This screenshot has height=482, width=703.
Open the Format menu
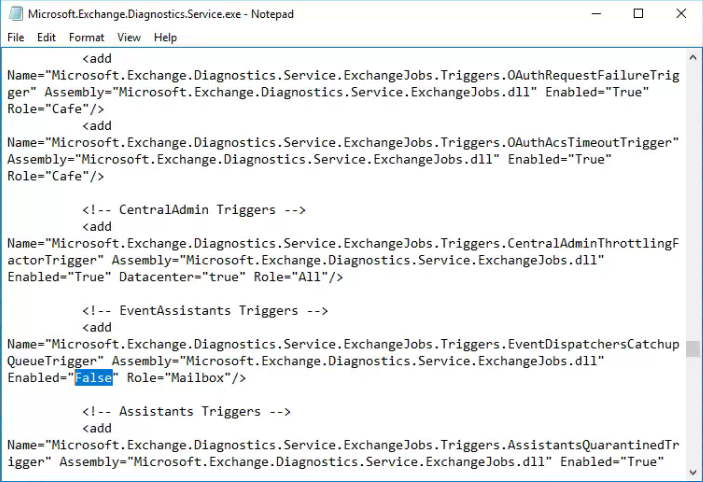[x=87, y=38]
